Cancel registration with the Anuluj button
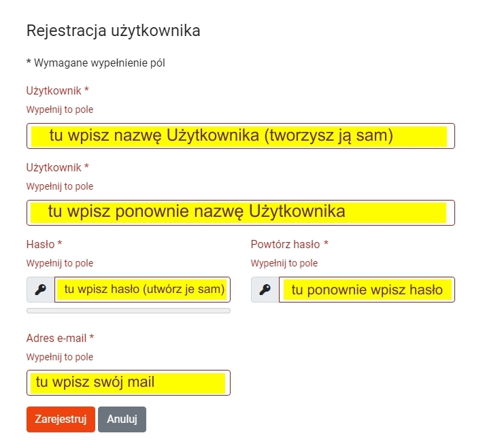The image size is (502, 448). (122, 419)
